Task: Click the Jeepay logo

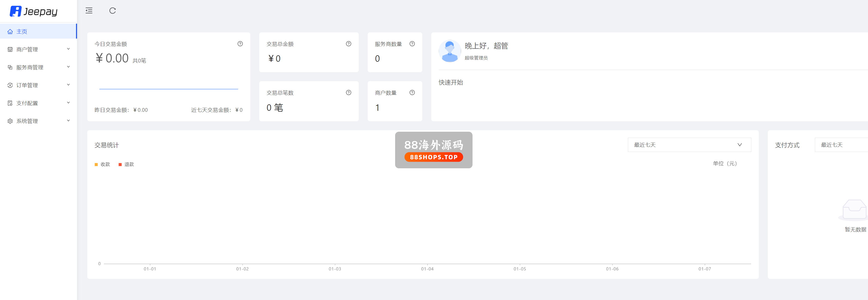Action: click(x=34, y=11)
